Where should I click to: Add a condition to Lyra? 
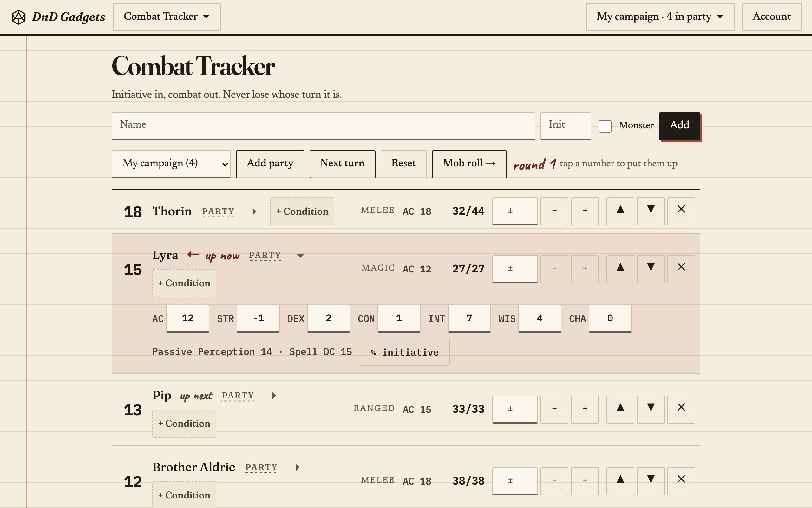coord(184,283)
